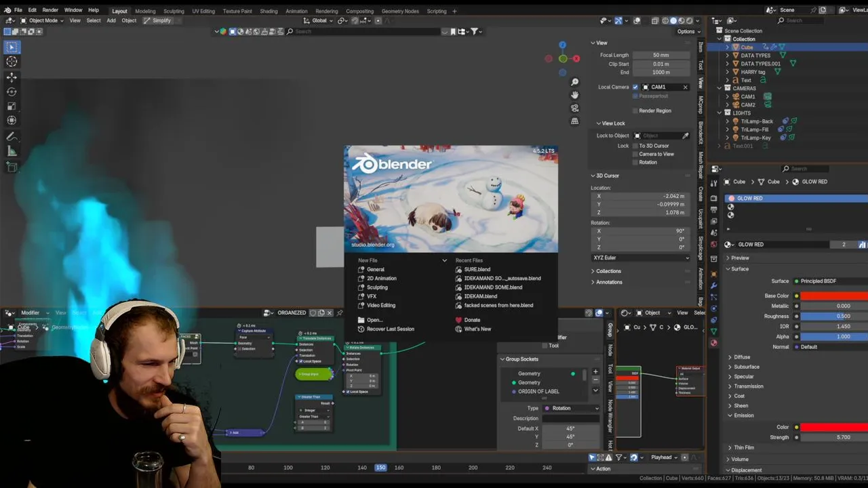This screenshot has height=488, width=868.
Task: Open the Material properties tab icon
Action: tap(713, 343)
